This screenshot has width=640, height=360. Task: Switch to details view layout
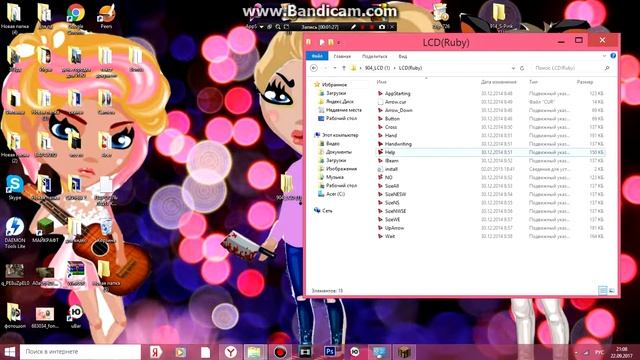pos(603,290)
